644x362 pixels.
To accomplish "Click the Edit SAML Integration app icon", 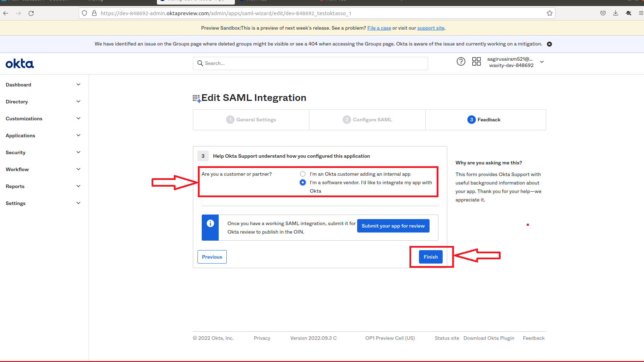I will [x=196, y=98].
